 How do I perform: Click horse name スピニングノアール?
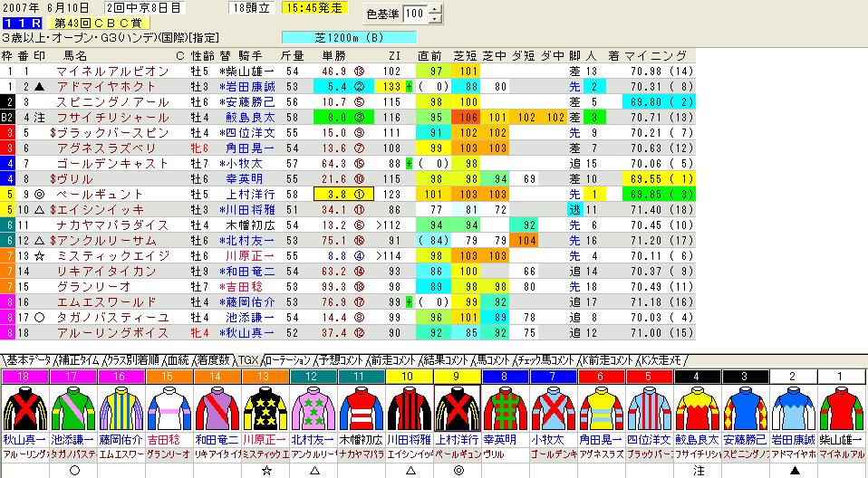coord(113,102)
